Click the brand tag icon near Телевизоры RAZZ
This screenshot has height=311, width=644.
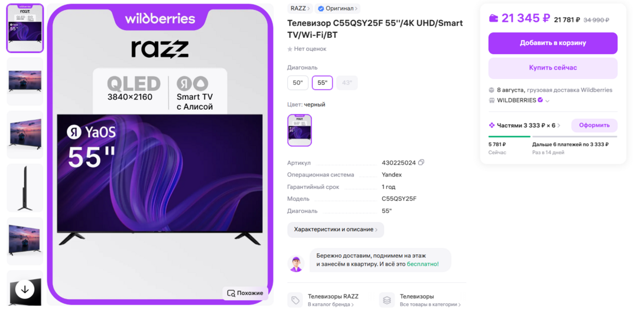(295, 300)
